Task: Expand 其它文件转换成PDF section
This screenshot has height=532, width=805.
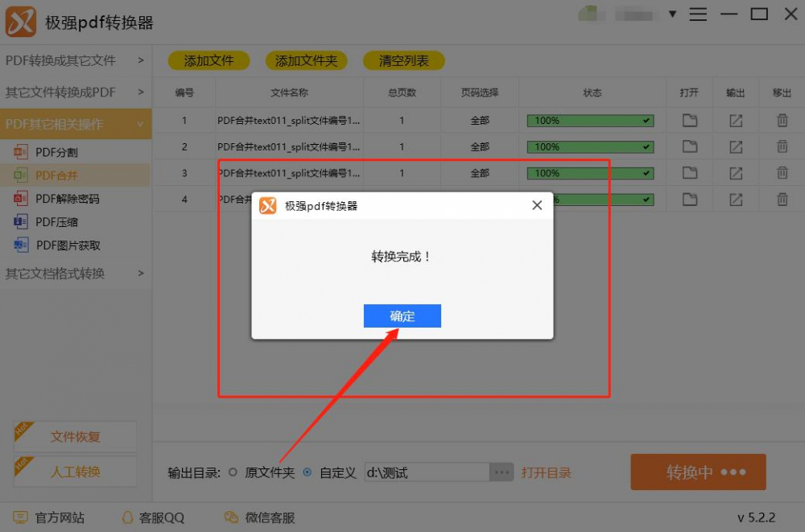Action: (x=76, y=93)
